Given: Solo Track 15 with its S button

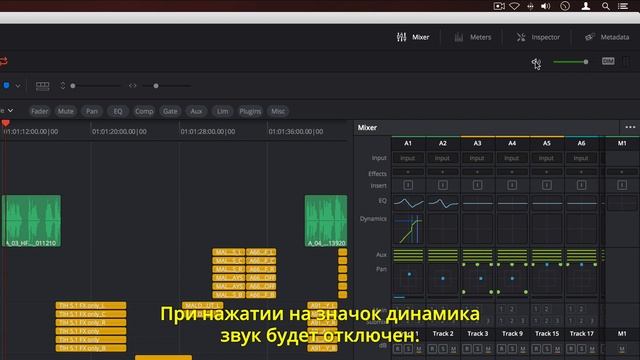Looking at the screenshot, I should (547, 349).
